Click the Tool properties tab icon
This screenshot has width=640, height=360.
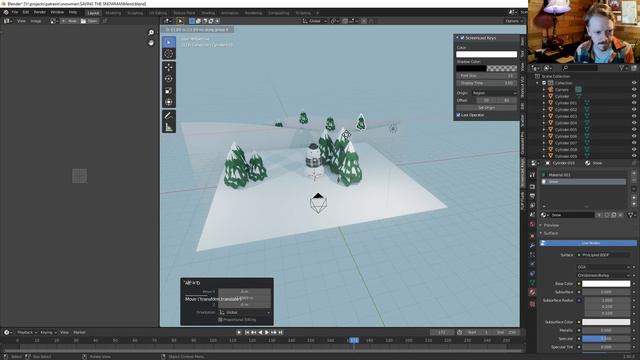coord(532,175)
